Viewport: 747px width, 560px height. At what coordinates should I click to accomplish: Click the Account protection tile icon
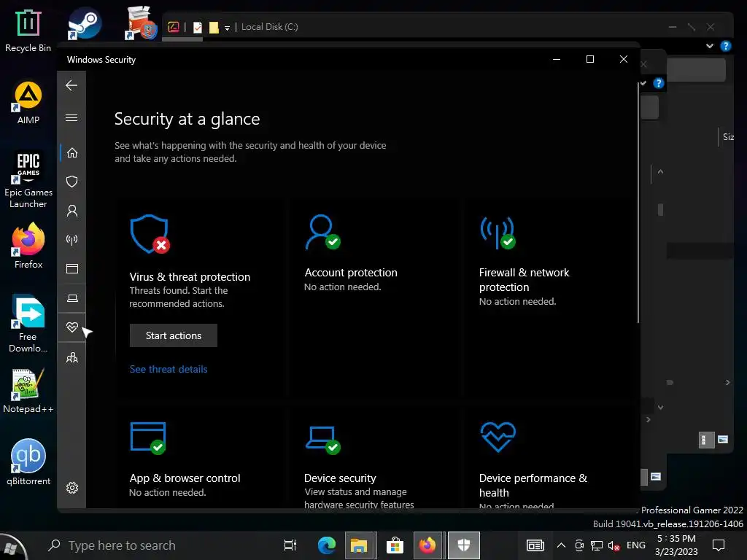322,233
